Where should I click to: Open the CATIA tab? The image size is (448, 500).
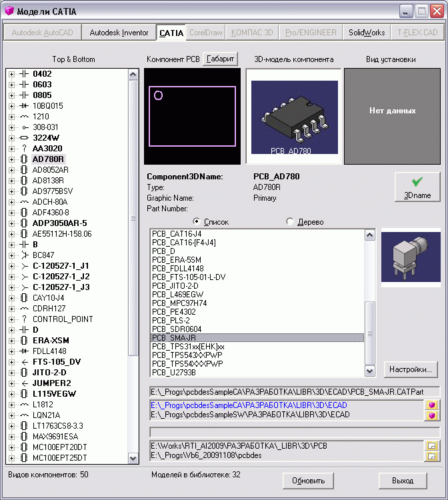coord(171,33)
